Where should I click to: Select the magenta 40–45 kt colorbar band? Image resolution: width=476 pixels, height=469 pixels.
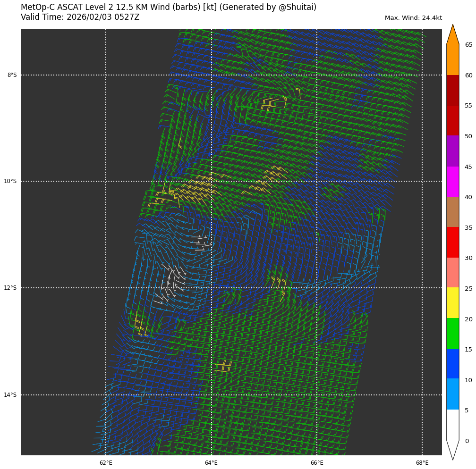(452, 181)
